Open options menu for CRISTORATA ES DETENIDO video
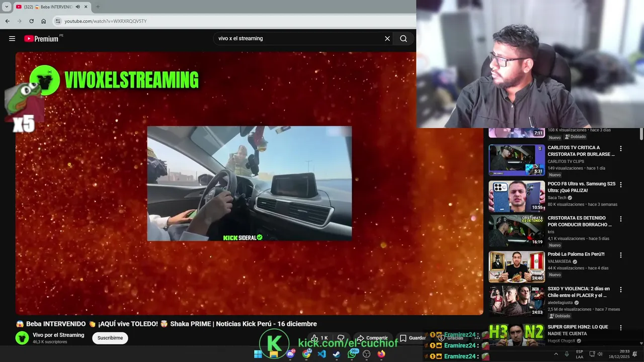The image size is (644, 362). [621, 219]
